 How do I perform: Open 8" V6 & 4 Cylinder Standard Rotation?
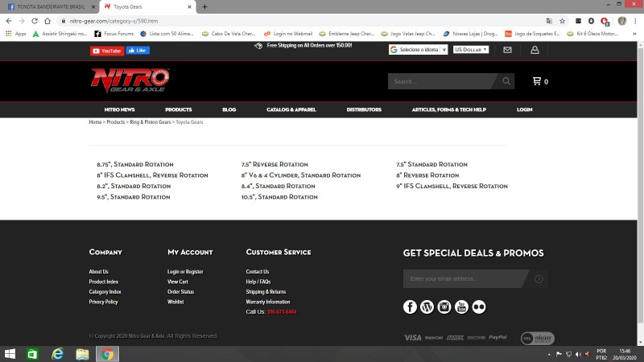(x=300, y=175)
